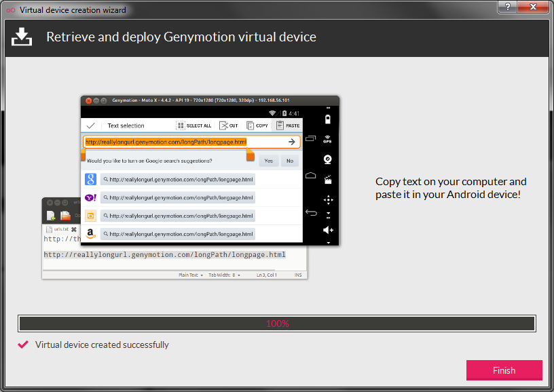Click the No button for Google search suggestions
Image resolution: width=554 pixels, height=392 pixels.
[290, 161]
